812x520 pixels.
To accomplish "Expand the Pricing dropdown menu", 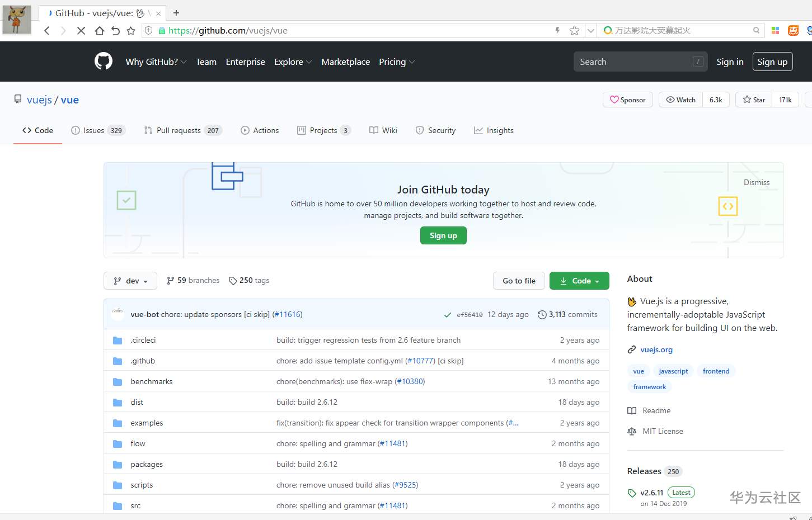I will (397, 62).
